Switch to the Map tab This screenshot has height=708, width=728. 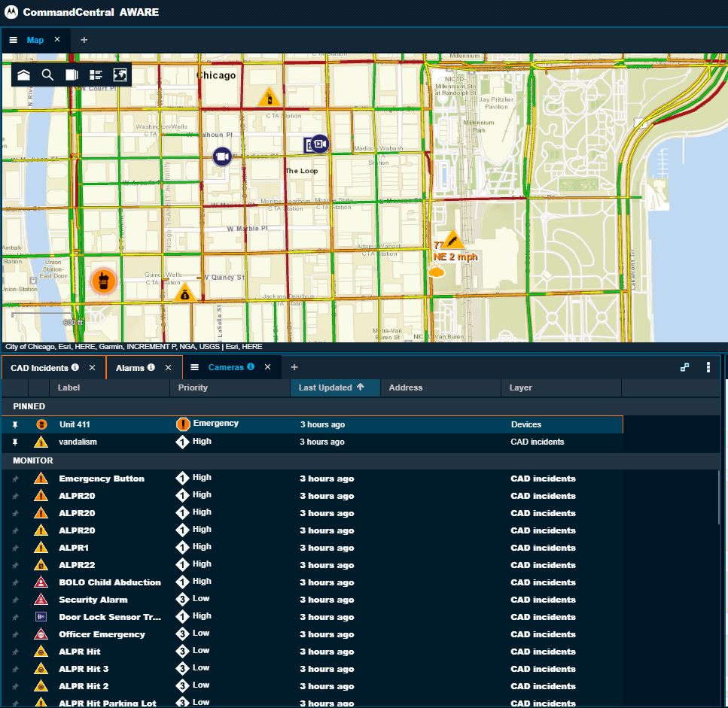pyautogui.click(x=35, y=40)
